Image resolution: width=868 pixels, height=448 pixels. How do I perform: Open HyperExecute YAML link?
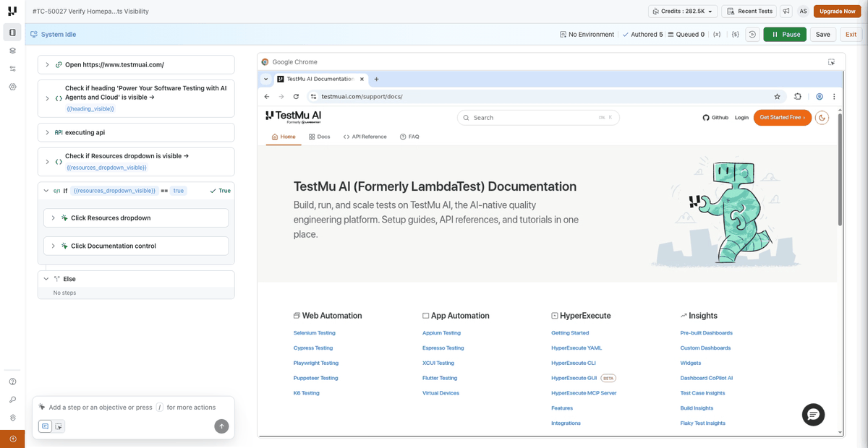[576, 348]
